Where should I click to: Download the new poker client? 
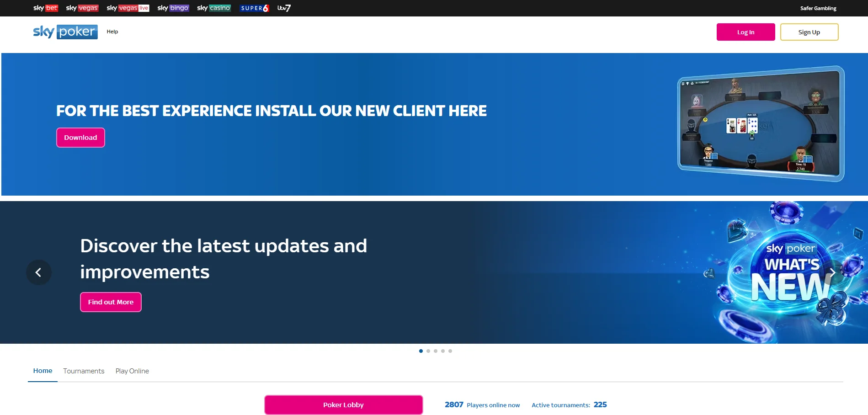80,138
